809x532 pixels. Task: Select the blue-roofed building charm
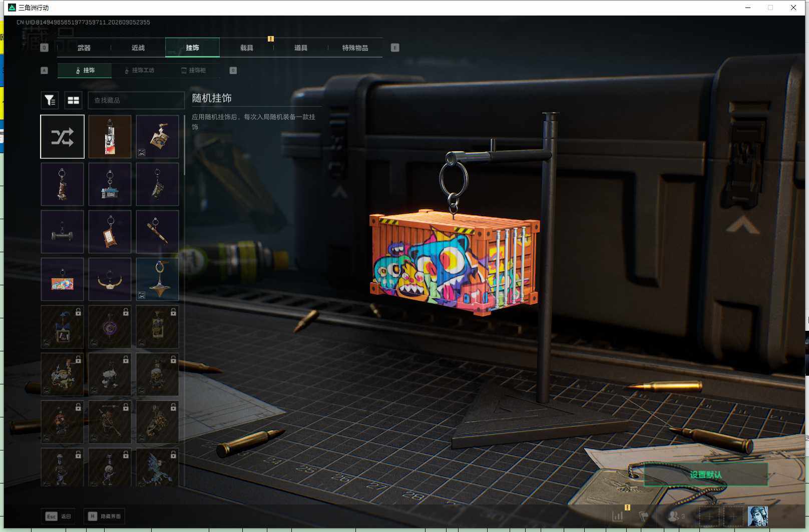point(110,184)
